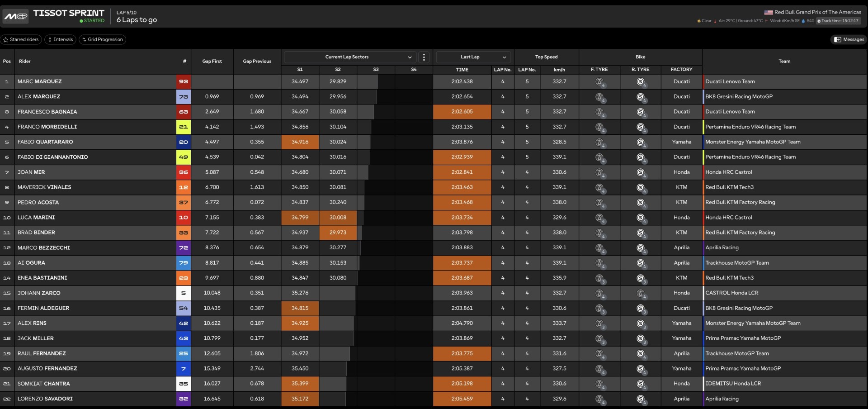The height and width of the screenshot is (409, 868).
Task: Click the Team column header
Action: point(784,62)
